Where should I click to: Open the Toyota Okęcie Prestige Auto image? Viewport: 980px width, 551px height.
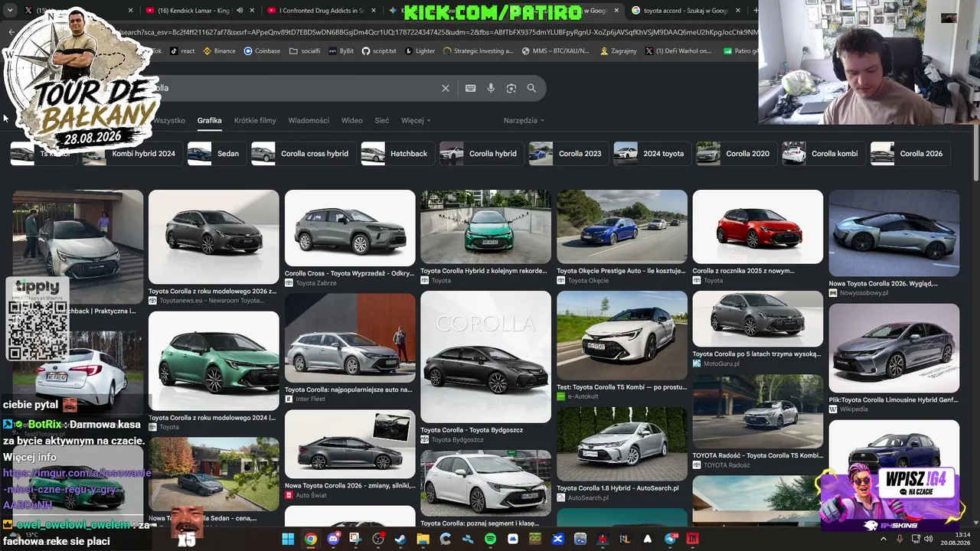tap(622, 227)
